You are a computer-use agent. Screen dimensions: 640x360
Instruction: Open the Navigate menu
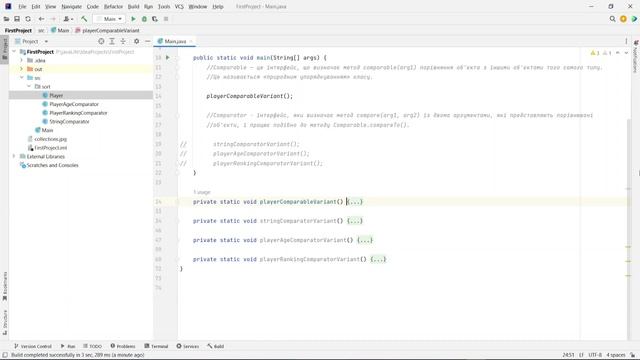[71, 7]
